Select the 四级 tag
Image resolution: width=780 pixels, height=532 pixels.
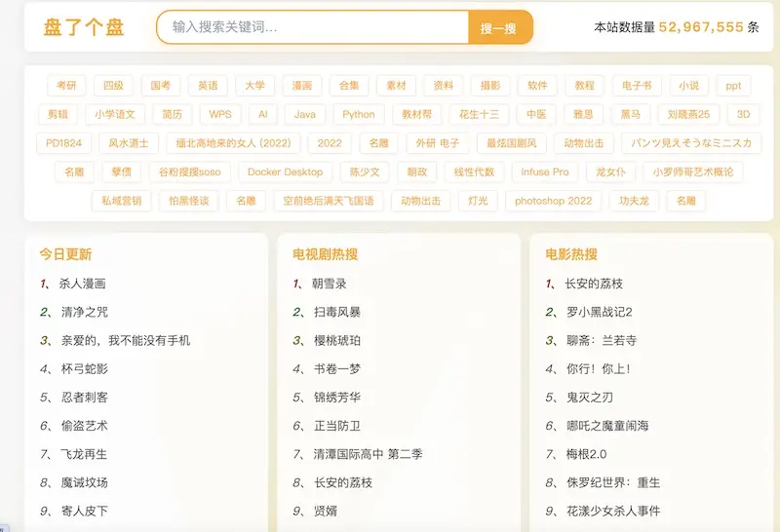point(113,86)
